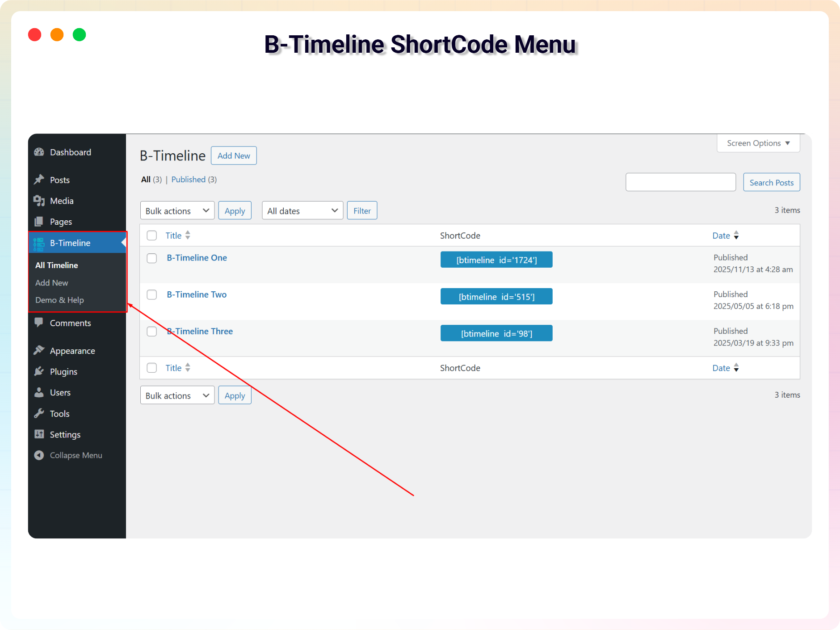Open the Comments speech bubble icon
The width and height of the screenshot is (840, 630).
click(39, 323)
